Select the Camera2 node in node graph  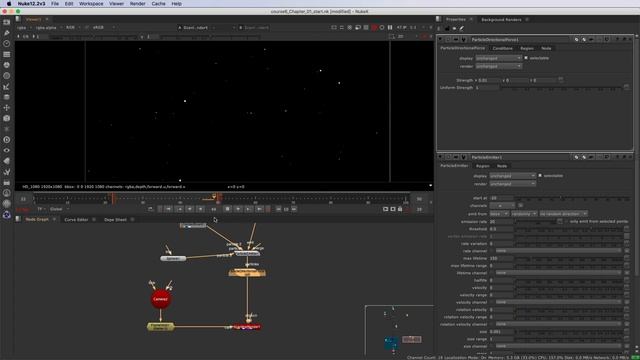(x=161, y=299)
